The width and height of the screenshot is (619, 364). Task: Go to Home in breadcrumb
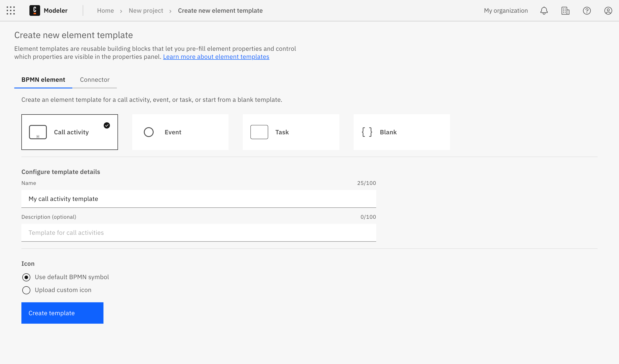pyautogui.click(x=105, y=10)
